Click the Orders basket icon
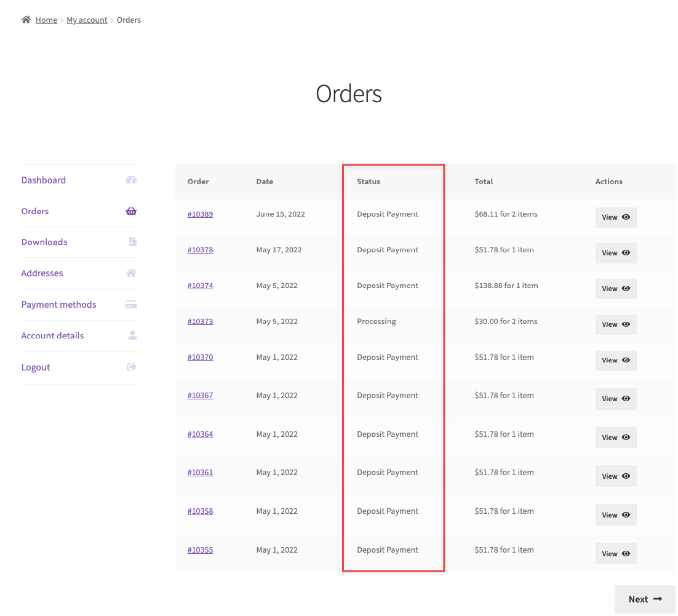Screen dimensions: 678x616 (x=131, y=211)
